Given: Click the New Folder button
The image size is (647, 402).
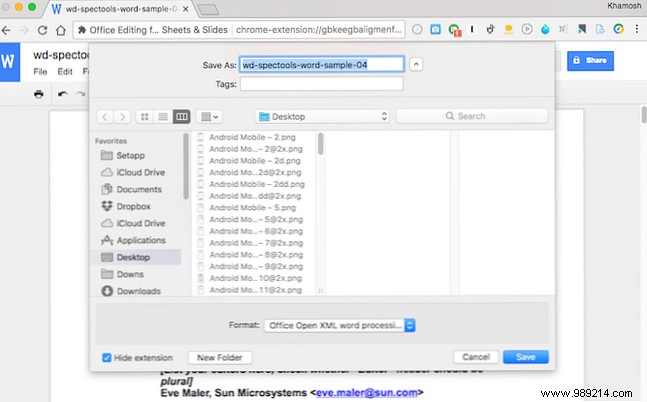Looking at the screenshot, I should click(x=220, y=357).
